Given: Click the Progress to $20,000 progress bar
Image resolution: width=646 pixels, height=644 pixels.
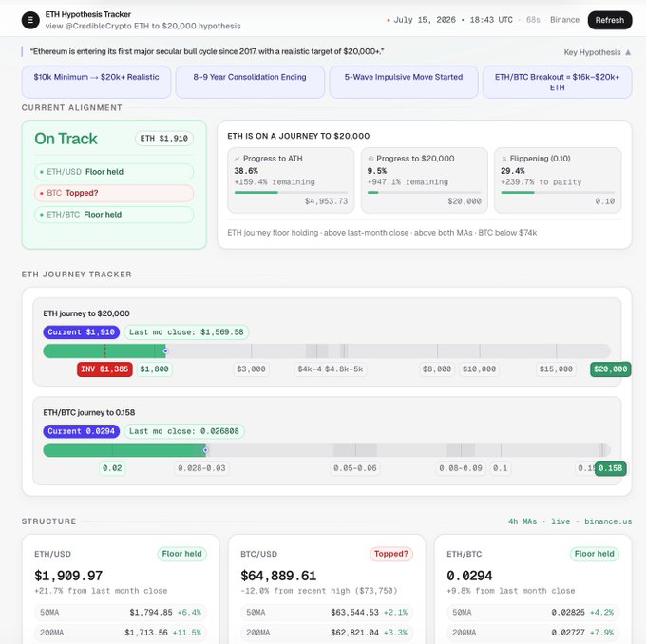Looking at the screenshot, I should tap(424, 193).
